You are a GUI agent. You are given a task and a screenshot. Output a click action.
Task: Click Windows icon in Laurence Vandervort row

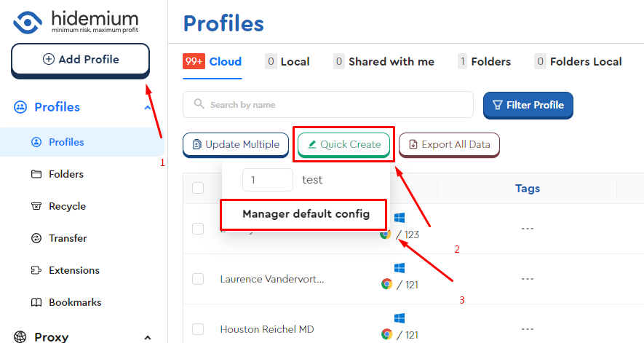pos(399,268)
